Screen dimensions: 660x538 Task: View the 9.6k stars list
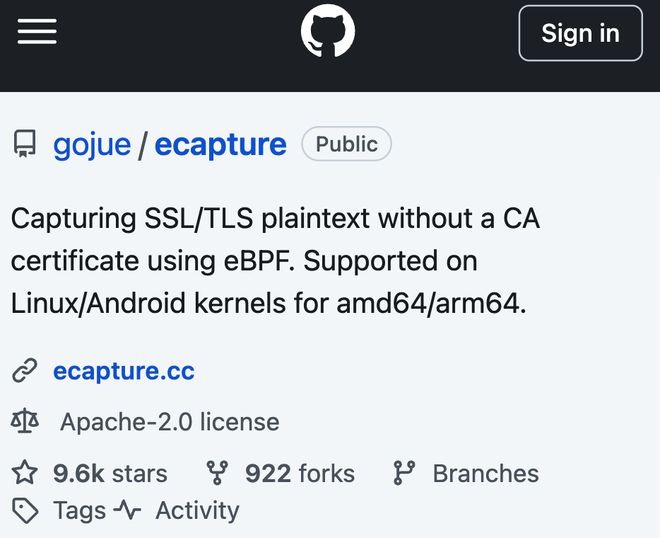click(110, 473)
